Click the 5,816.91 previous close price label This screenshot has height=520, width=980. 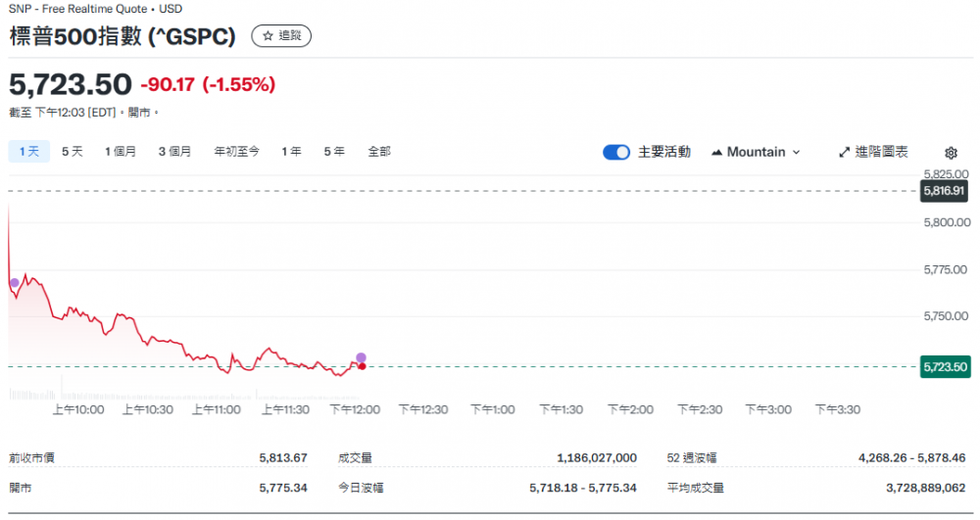pyautogui.click(x=945, y=191)
